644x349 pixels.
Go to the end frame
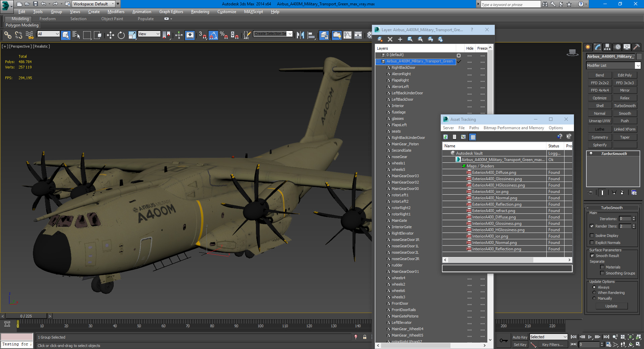tap(606, 337)
